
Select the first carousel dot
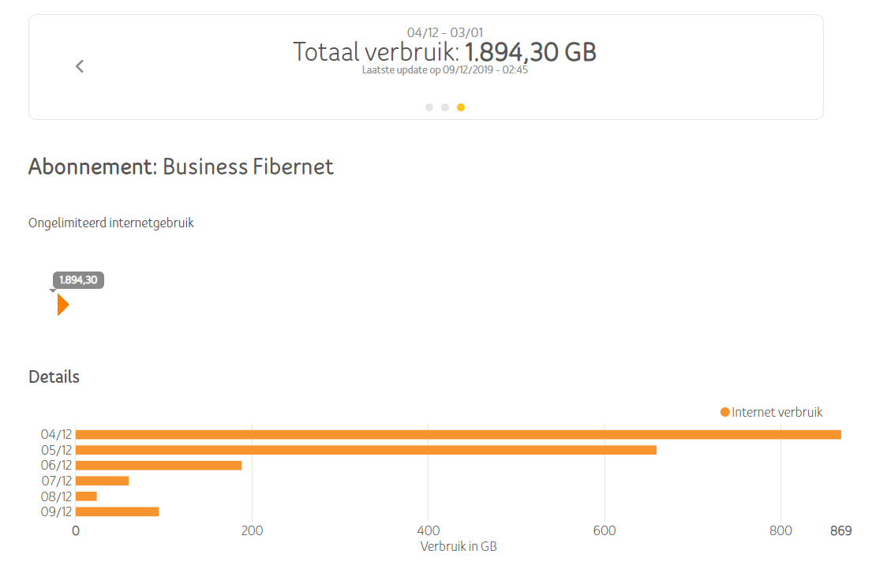[x=429, y=107]
